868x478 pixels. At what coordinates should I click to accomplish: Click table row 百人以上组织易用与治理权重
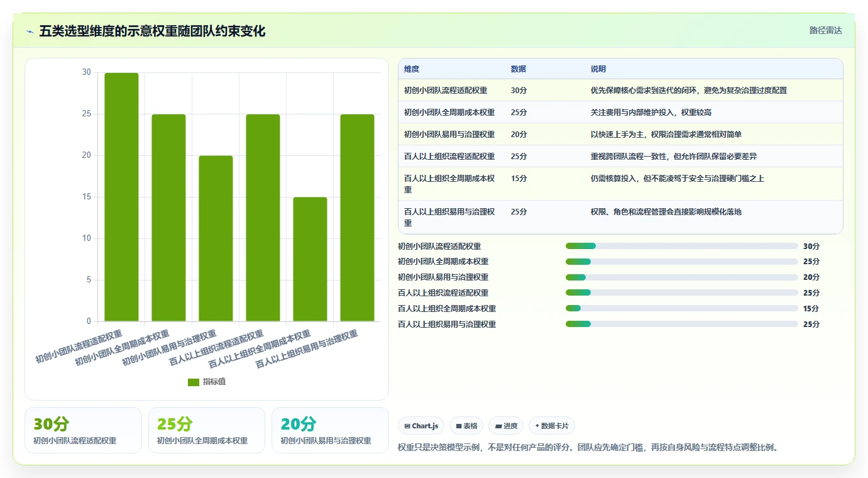point(620,218)
